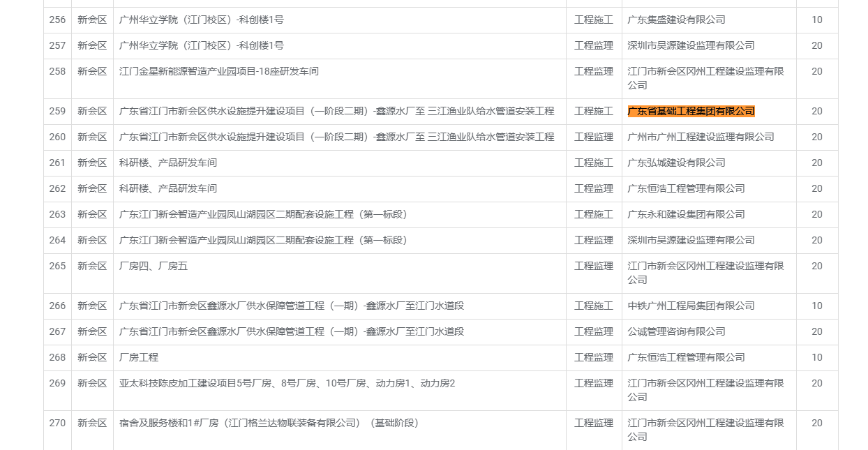Click the 工程监理 type cell in row 257
Image resolution: width=868 pixels, height=450 pixels.
(594, 45)
